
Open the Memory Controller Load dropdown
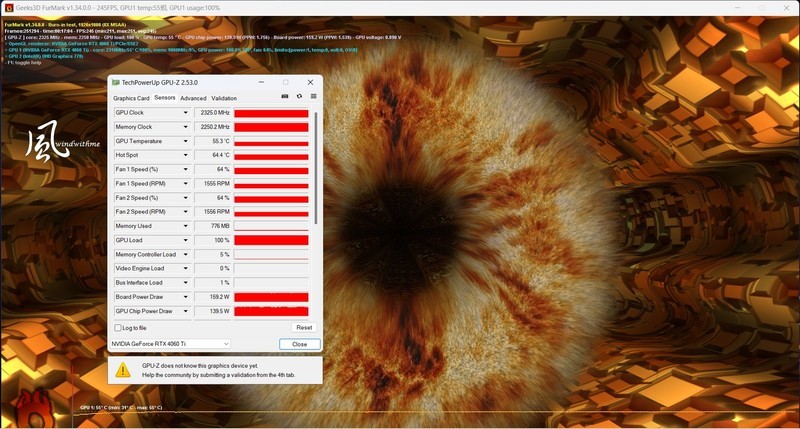point(185,255)
